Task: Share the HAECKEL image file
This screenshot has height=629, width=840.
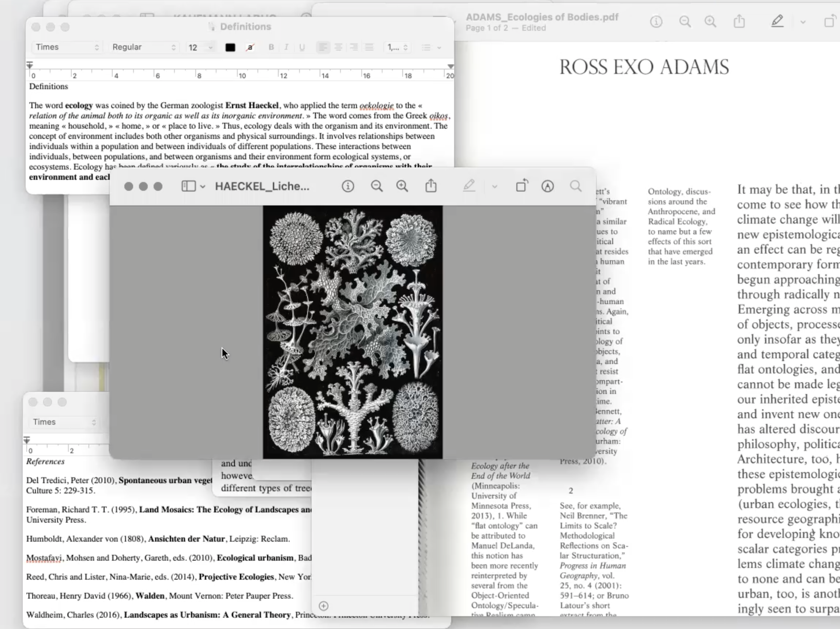Action: pos(431,186)
